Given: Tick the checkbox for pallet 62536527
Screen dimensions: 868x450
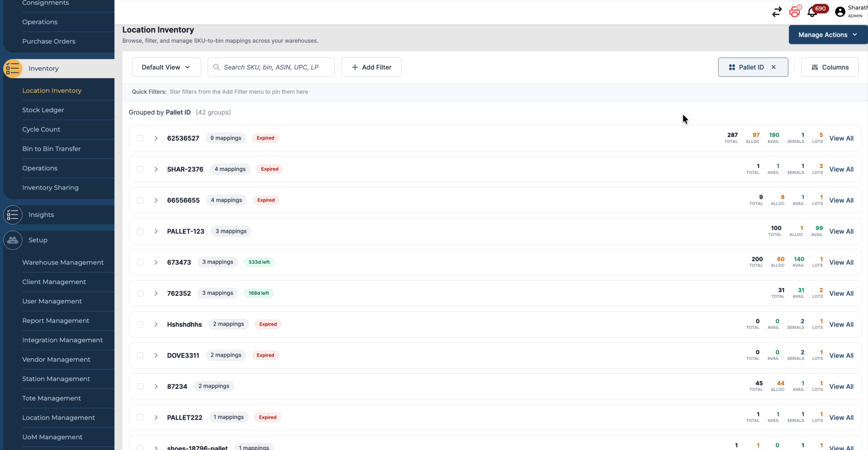Looking at the screenshot, I should 140,138.
